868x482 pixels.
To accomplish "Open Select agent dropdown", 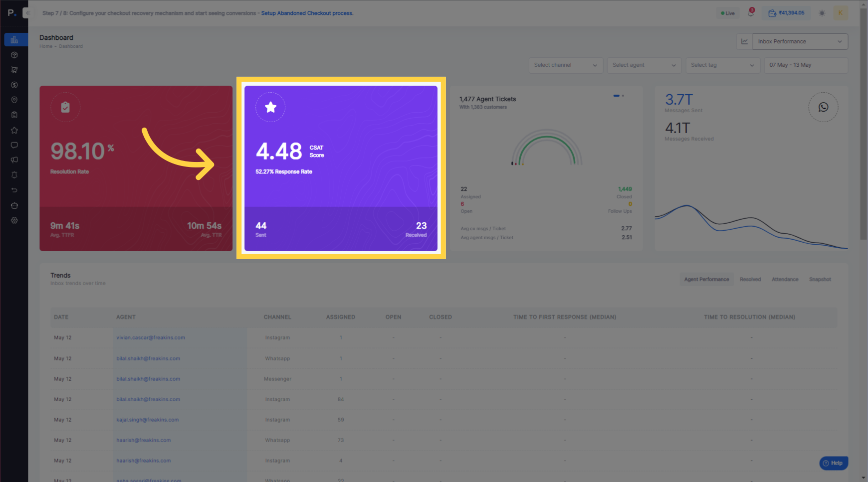I will click(644, 65).
